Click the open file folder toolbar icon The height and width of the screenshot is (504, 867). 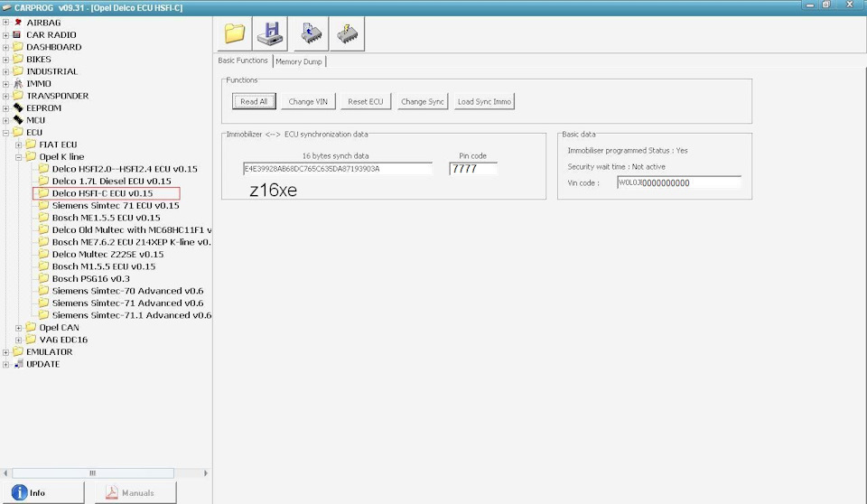coord(235,33)
